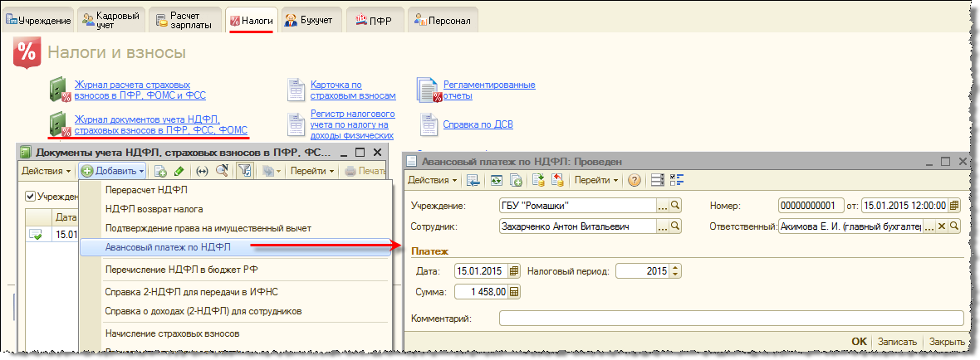Switch to the Кадровый учет tab
Screen dimensions: 980x360
110,19
